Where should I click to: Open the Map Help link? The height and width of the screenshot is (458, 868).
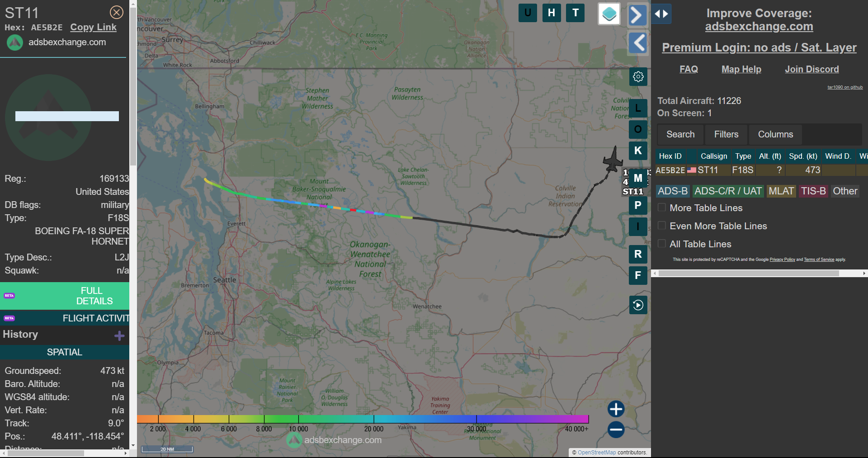pyautogui.click(x=741, y=69)
